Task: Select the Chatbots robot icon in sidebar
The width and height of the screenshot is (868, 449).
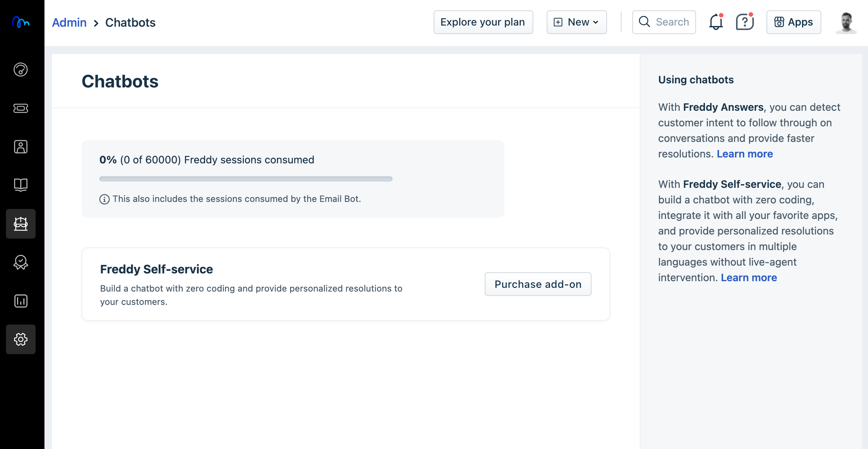Action: (21, 224)
